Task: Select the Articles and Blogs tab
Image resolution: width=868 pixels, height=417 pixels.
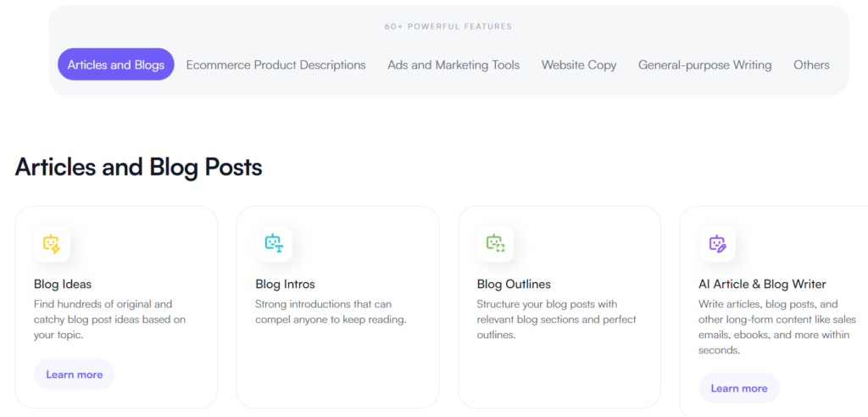Action: [115, 64]
